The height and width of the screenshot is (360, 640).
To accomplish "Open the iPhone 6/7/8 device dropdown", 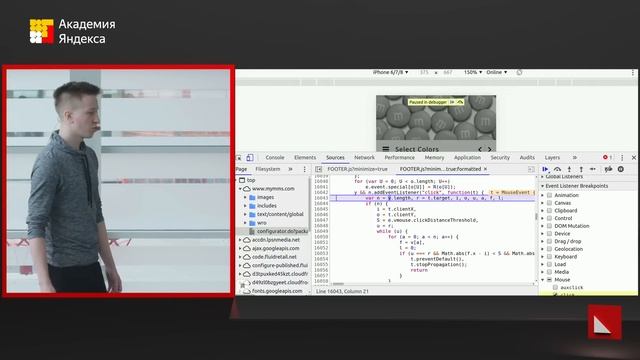I will coord(390,72).
